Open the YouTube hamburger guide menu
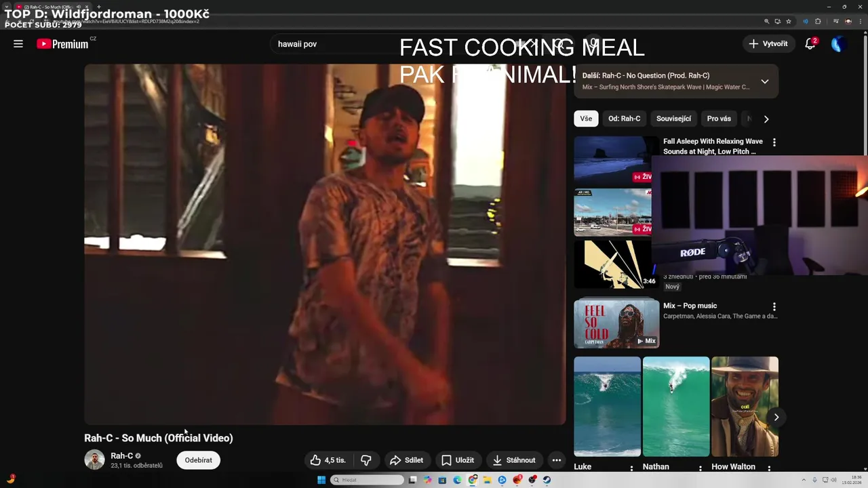868x488 pixels. [18, 44]
